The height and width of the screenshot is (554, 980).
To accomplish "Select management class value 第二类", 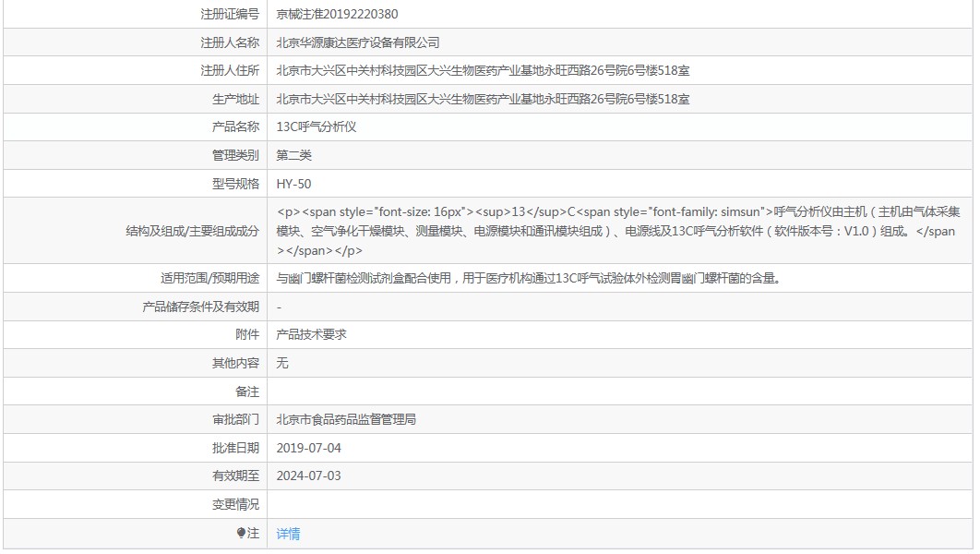I will tap(293, 155).
